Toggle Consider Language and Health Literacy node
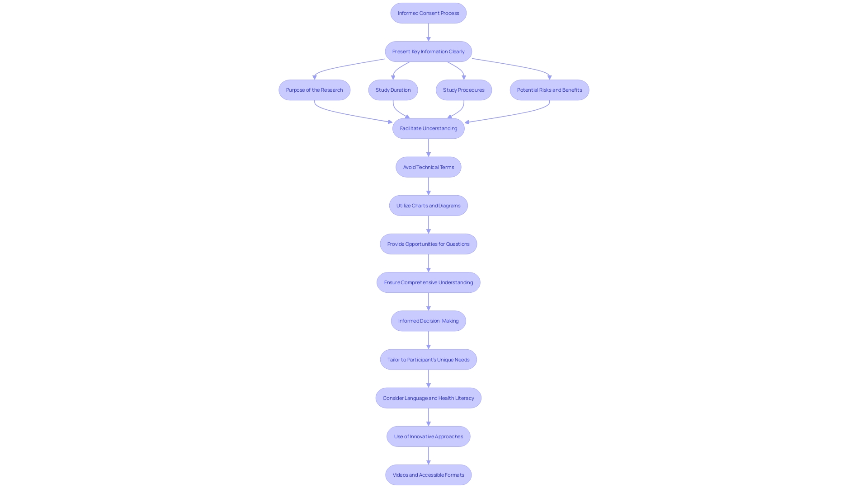The height and width of the screenshot is (488, 868). 428,398
